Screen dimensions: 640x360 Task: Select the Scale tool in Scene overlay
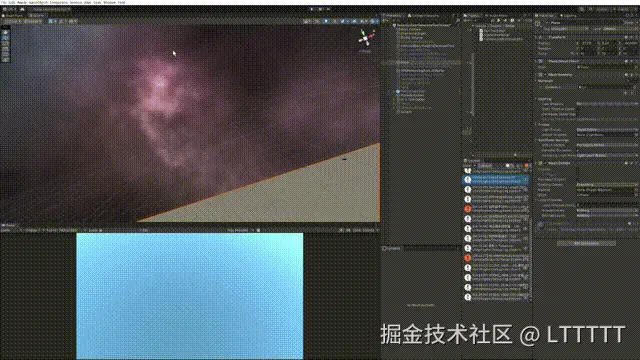5,48
